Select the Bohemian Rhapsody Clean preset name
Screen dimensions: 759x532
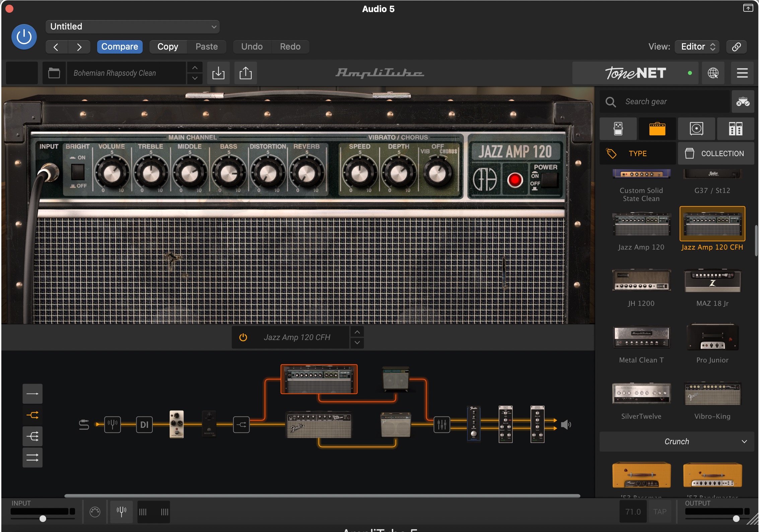126,73
